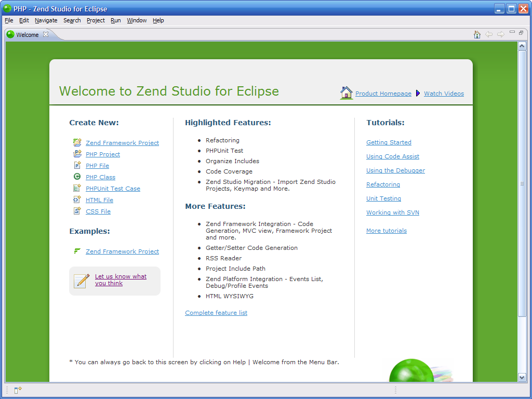Click the 'Project Include Path' feature text
This screenshot has height=399, width=532.
tap(235, 269)
